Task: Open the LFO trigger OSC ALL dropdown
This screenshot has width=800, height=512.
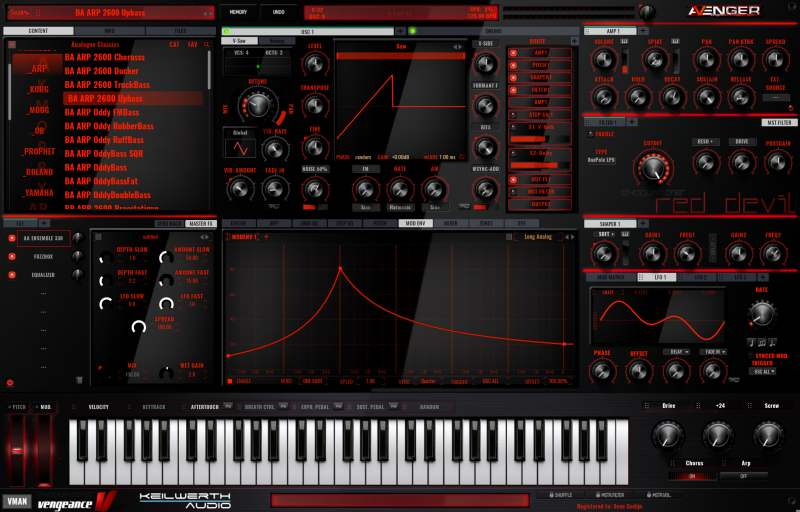Action: [x=762, y=372]
